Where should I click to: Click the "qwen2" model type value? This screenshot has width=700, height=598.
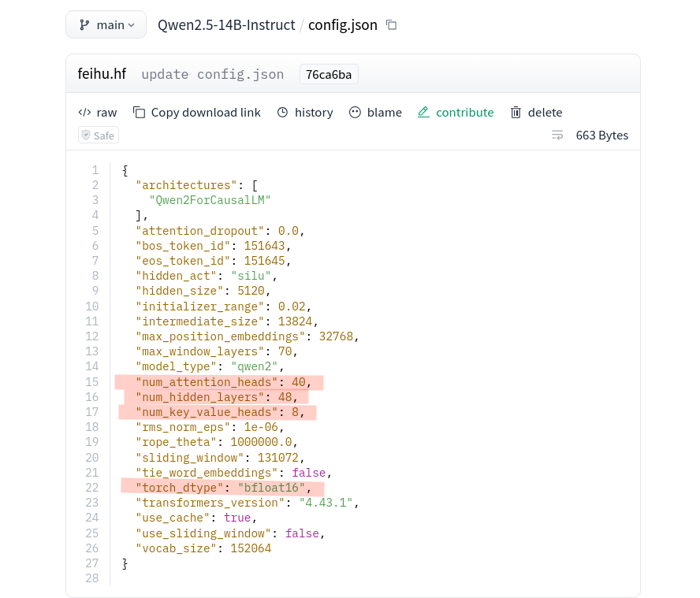pos(255,366)
